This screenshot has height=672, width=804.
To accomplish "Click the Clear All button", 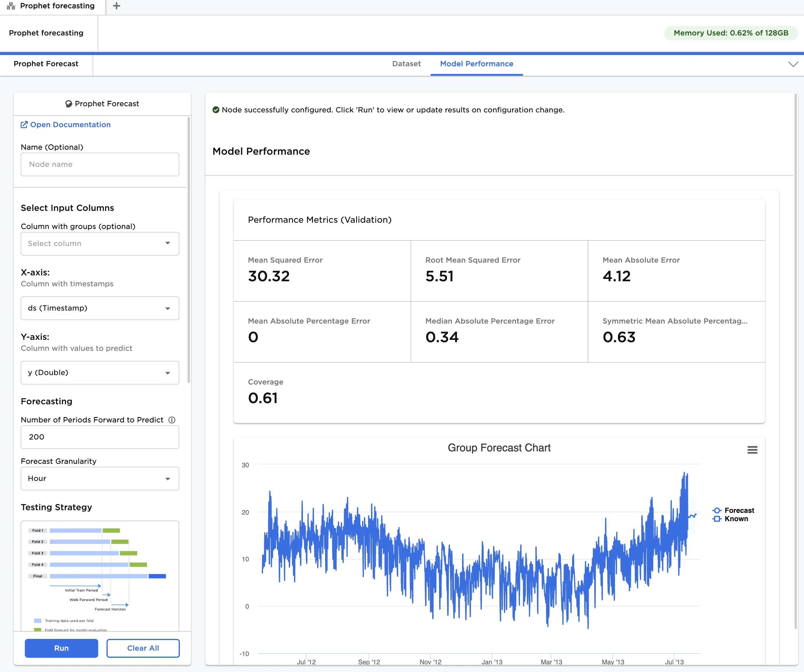I will pos(143,648).
